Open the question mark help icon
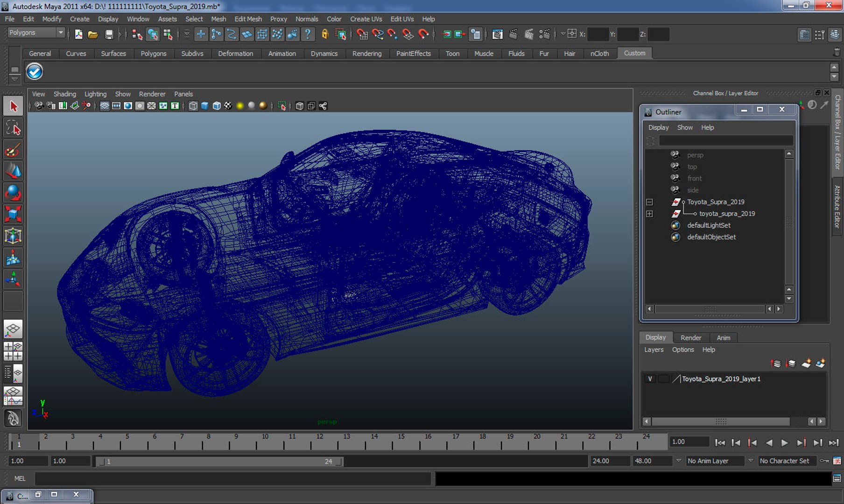This screenshot has width=844, height=504. pyautogui.click(x=308, y=34)
